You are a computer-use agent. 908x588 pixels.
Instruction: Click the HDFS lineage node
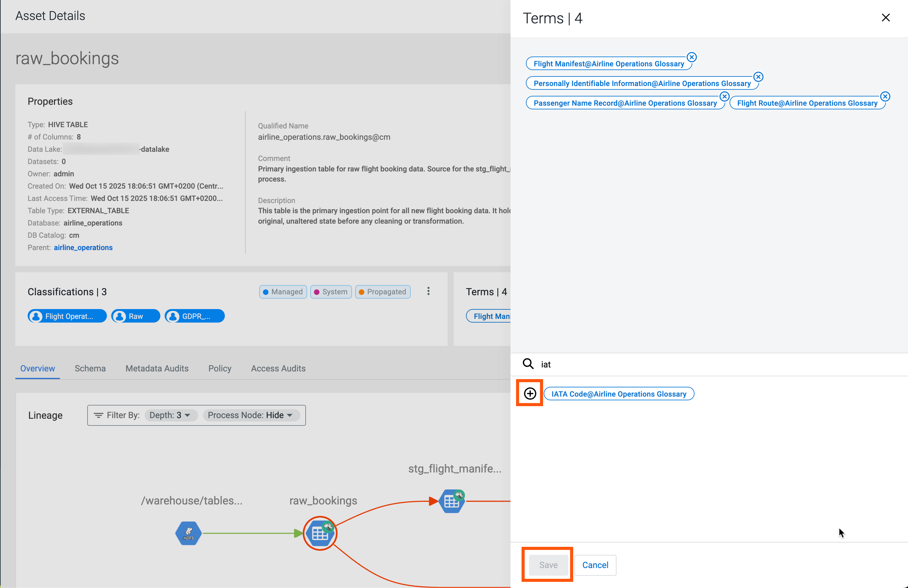pyautogui.click(x=189, y=533)
